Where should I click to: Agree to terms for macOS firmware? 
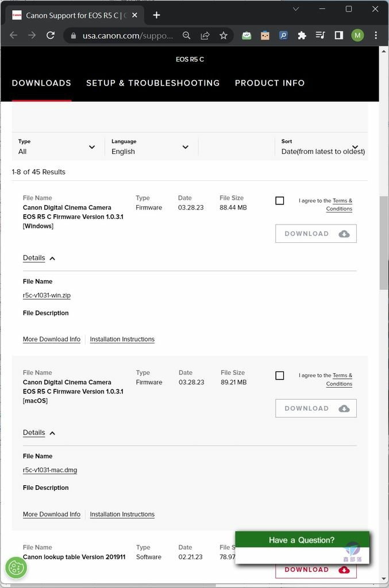pos(279,376)
